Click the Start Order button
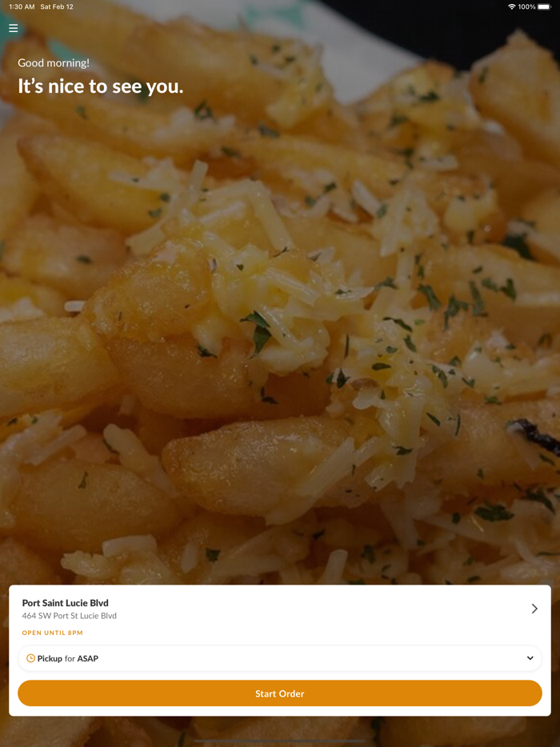The image size is (560, 747). (x=280, y=693)
